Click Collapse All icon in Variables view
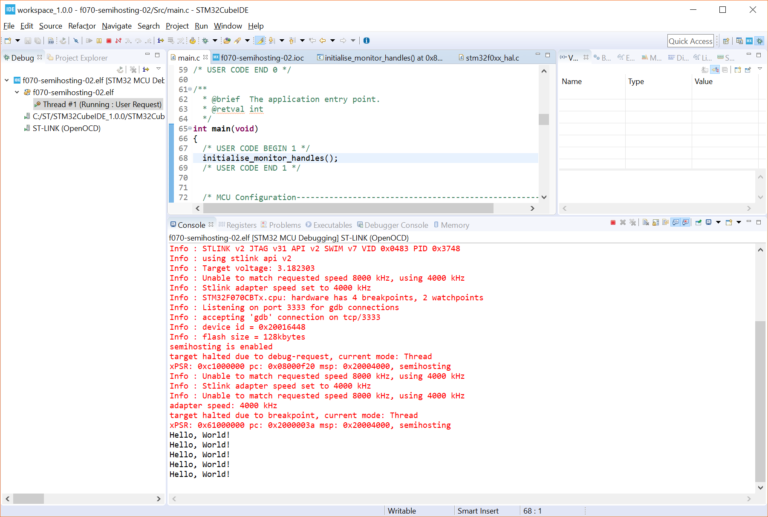This screenshot has height=517, width=768. [x=725, y=70]
